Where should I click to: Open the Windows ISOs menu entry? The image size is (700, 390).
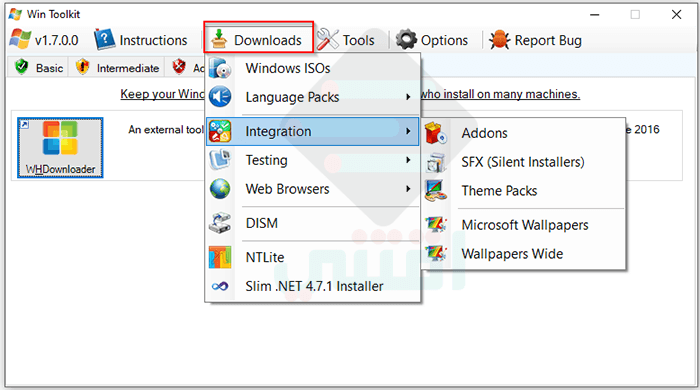pos(312,68)
